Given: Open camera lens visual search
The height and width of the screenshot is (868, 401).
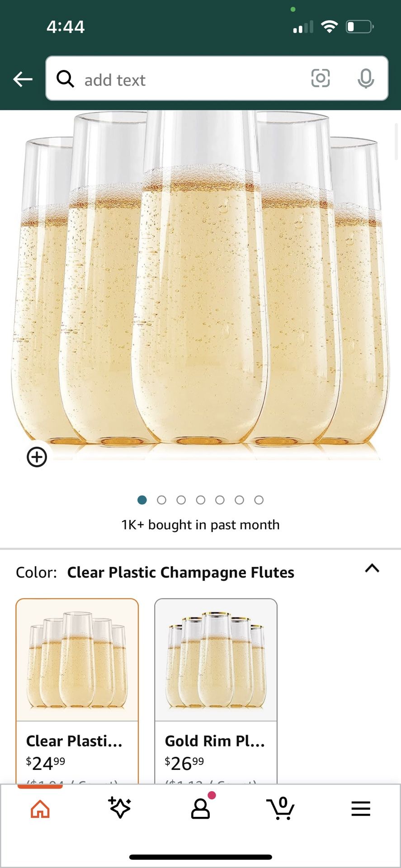Looking at the screenshot, I should click(x=320, y=79).
